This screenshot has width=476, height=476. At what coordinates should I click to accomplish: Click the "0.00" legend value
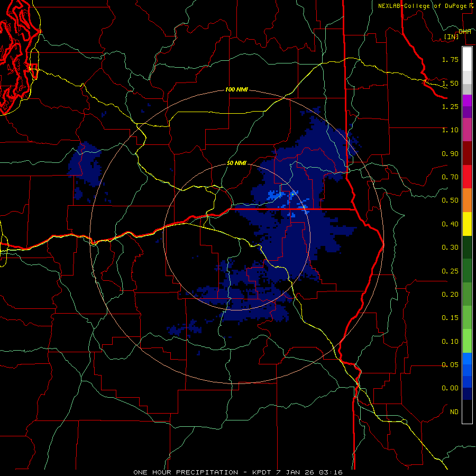(x=450, y=388)
